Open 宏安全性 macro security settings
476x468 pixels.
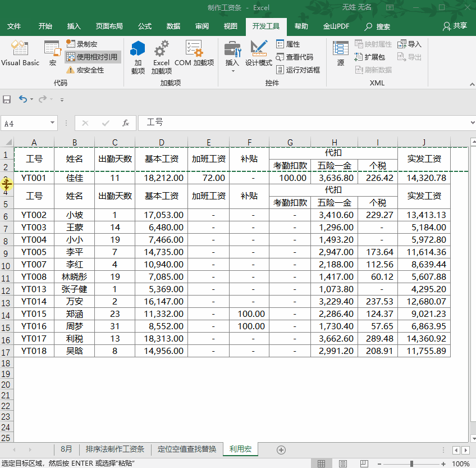[x=85, y=70]
